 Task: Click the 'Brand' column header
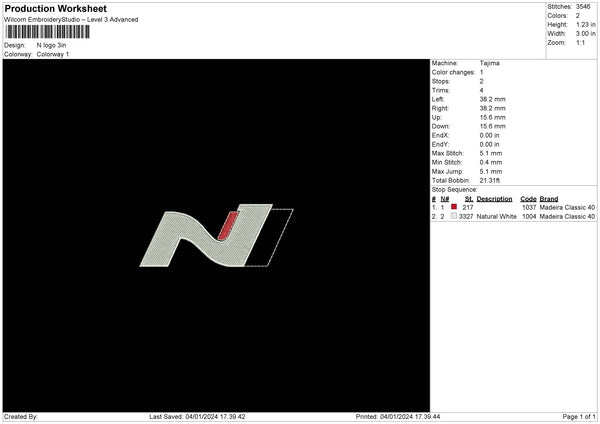[549, 199]
